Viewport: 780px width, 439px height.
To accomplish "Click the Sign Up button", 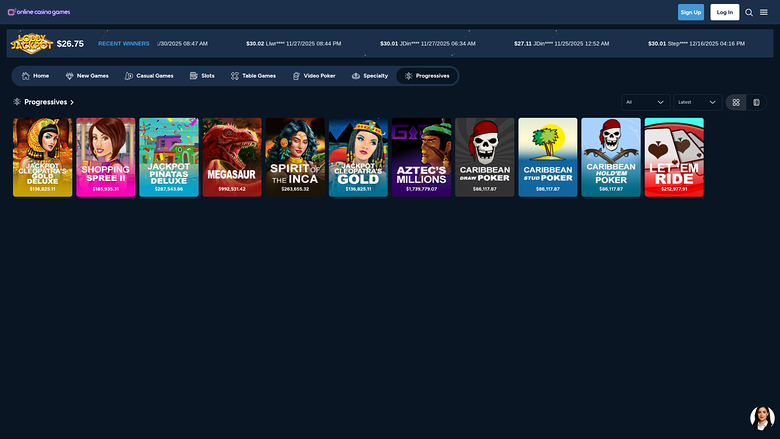I will click(x=690, y=12).
